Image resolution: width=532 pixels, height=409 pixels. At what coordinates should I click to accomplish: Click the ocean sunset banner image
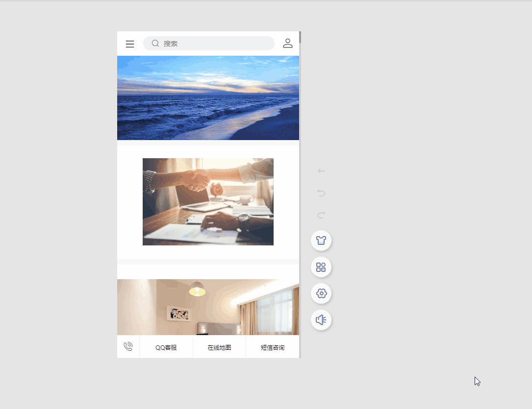pyautogui.click(x=208, y=98)
